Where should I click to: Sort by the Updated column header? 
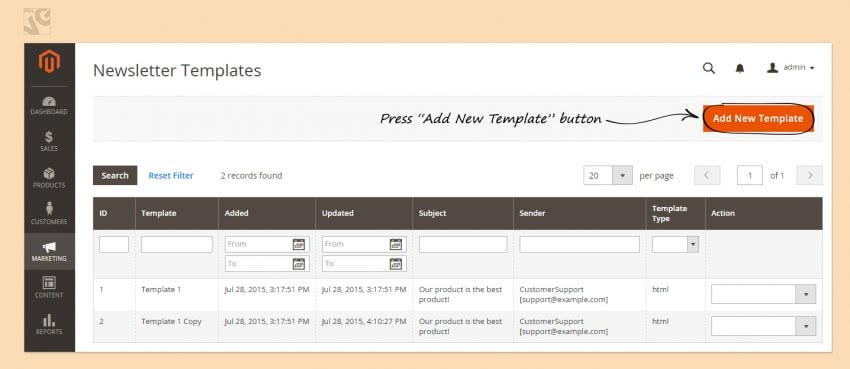(364, 213)
